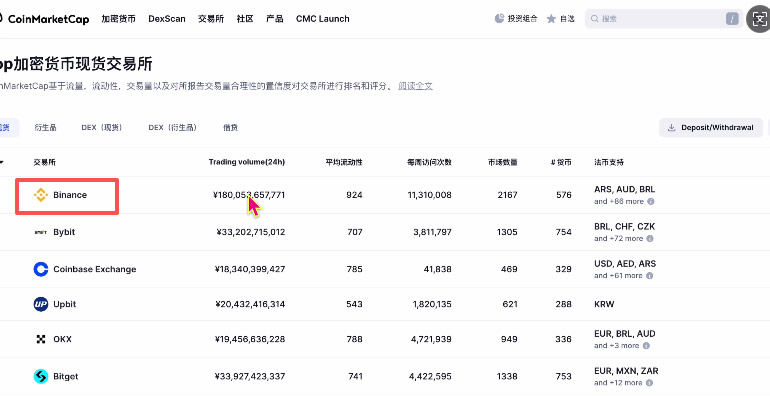Click the Bitget logo icon
Screen dimensions: 770x399
[x=41, y=376]
